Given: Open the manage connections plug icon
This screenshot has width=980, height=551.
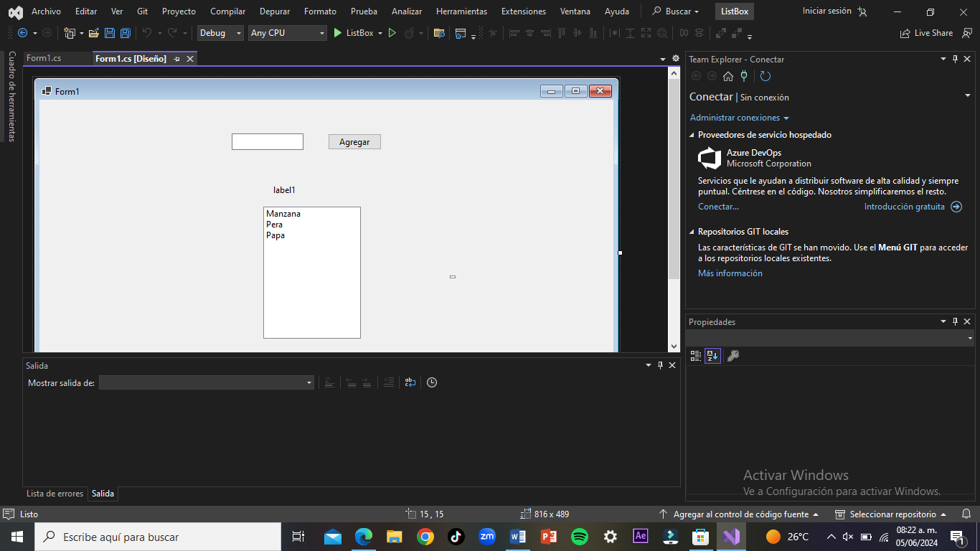Looking at the screenshot, I should [x=744, y=76].
